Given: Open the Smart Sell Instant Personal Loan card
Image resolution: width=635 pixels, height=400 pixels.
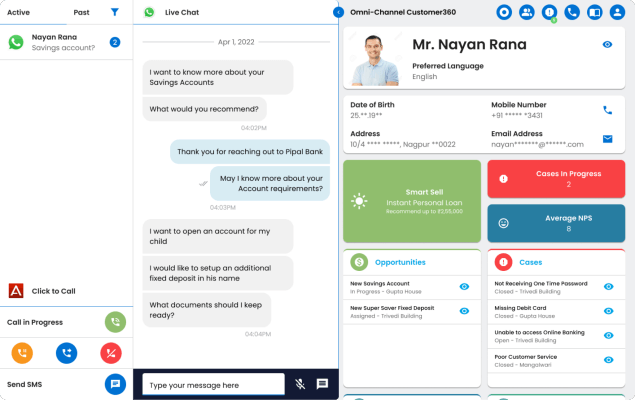Looking at the screenshot, I should pyautogui.click(x=412, y=201).
